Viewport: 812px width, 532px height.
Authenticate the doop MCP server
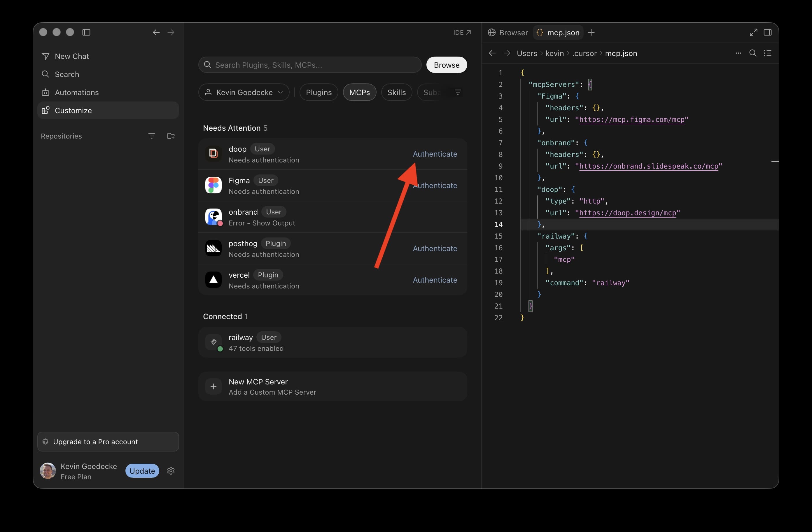pyautogui.click(x=435, y=154)
